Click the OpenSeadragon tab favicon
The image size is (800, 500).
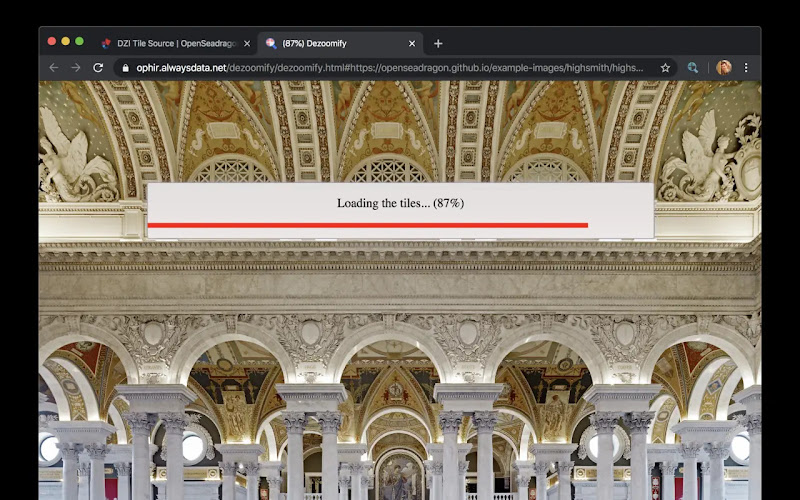pyautogui.click(x=106, y=43)
